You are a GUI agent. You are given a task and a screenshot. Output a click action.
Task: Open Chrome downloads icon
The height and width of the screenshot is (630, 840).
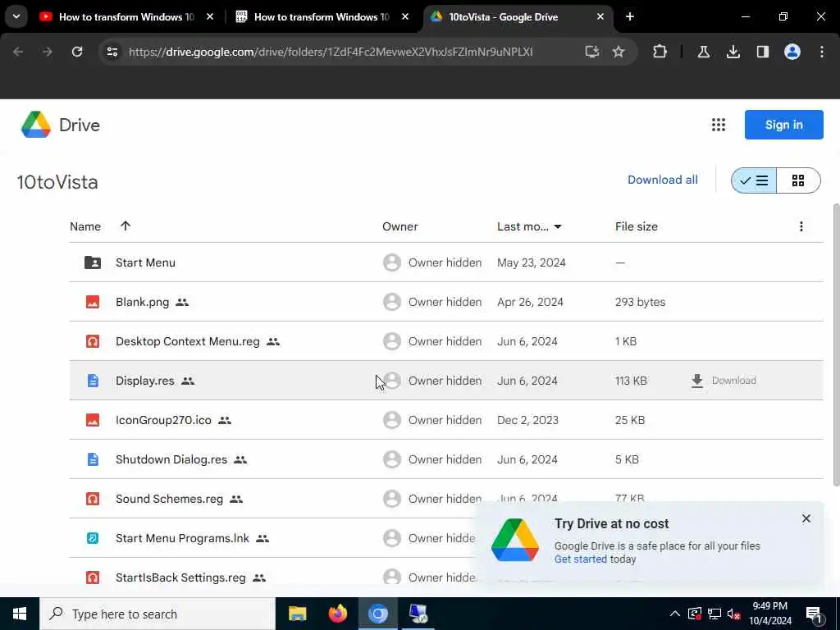733,52
